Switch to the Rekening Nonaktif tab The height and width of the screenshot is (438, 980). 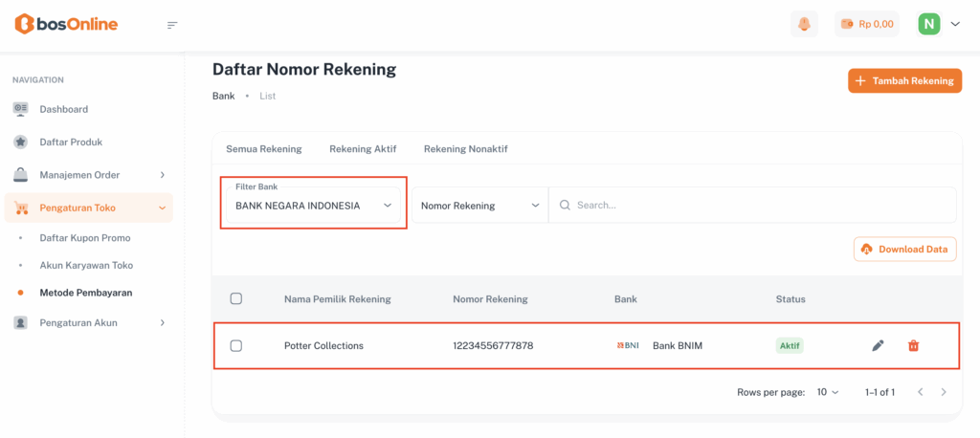465,149
